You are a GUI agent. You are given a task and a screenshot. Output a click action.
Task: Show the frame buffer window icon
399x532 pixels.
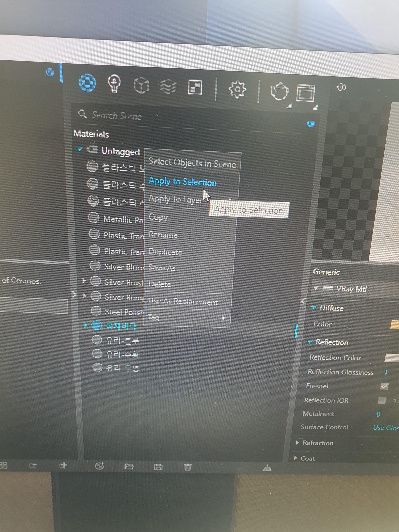coord(305,93)
